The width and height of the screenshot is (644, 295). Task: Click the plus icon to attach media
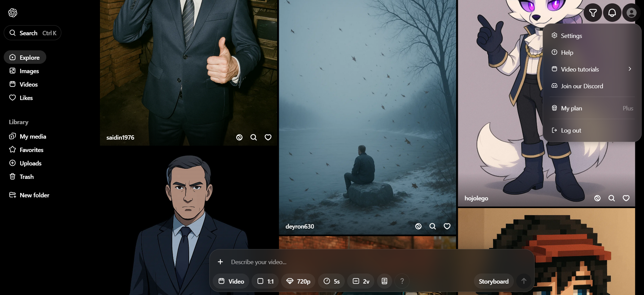pyautogui.click(x=220, y=262)
